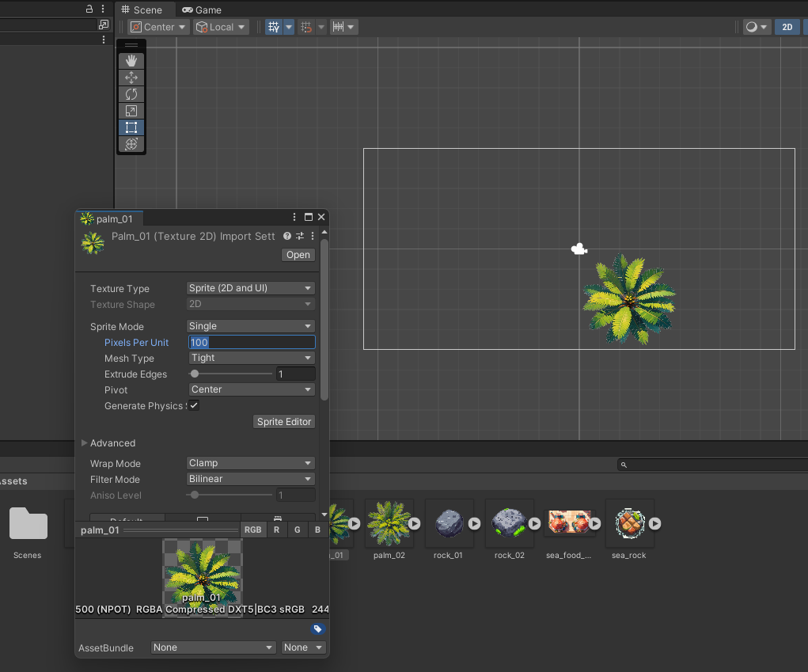Viewport: 808px width, 672px height.
Task: Select the Hand view tool
Action: 131,61
